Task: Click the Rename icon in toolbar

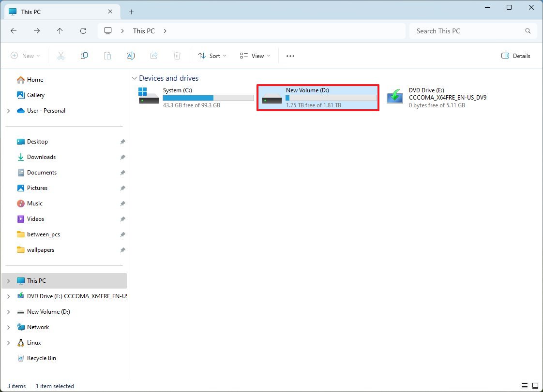Action: coord(130,56)
